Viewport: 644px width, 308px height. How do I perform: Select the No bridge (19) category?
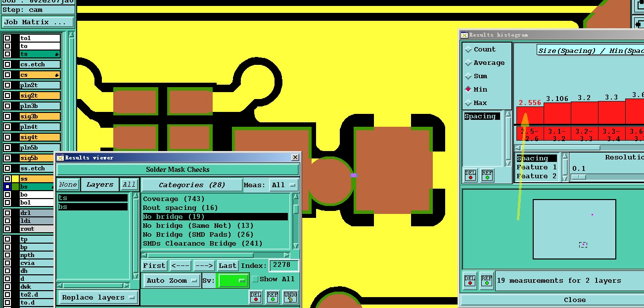click(215, 217)
